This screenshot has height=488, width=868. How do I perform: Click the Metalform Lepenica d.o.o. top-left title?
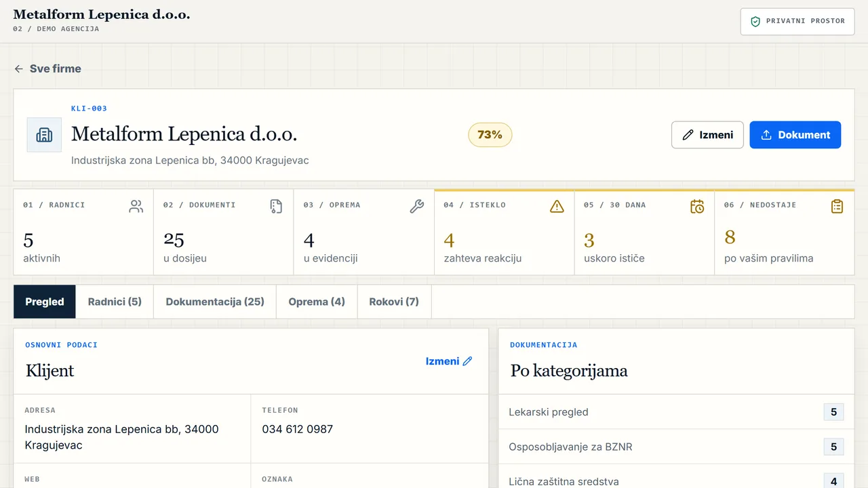102,14
